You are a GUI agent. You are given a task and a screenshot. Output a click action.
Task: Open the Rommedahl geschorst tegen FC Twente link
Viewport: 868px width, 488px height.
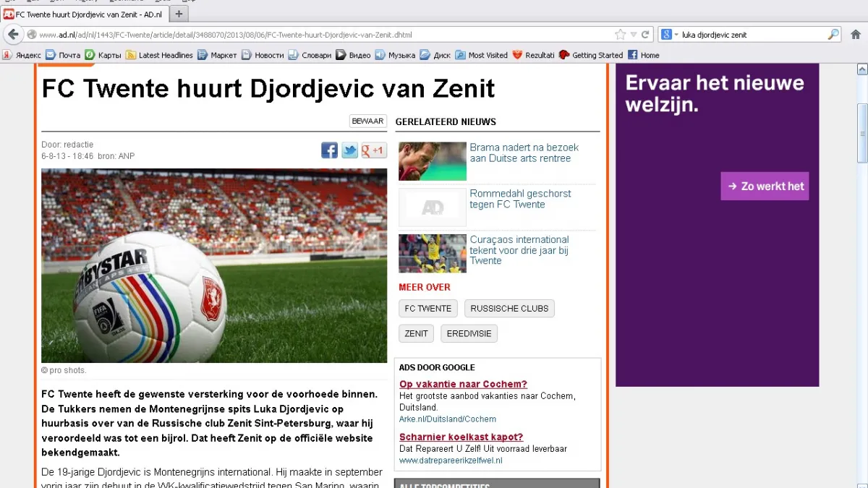tap(520, 199)
